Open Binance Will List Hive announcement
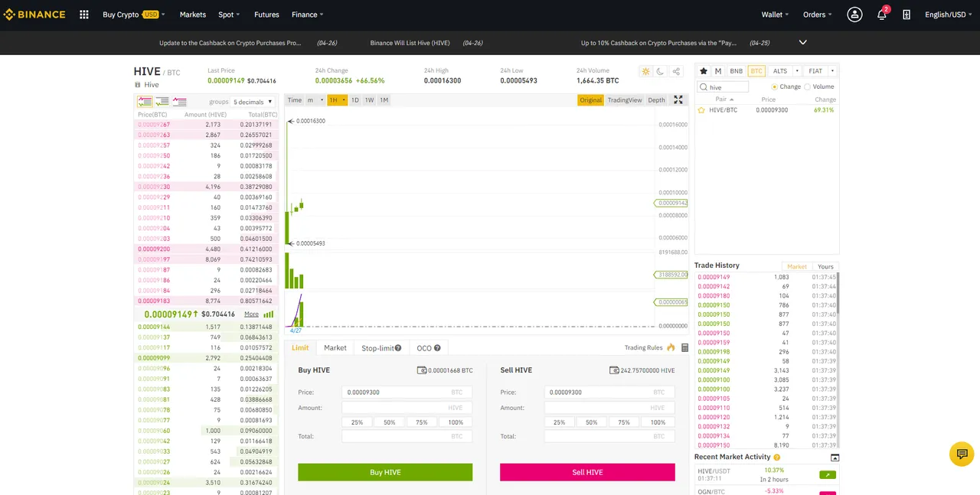The image size is (980, 495). pyautogui.click(x=410, y=43)
